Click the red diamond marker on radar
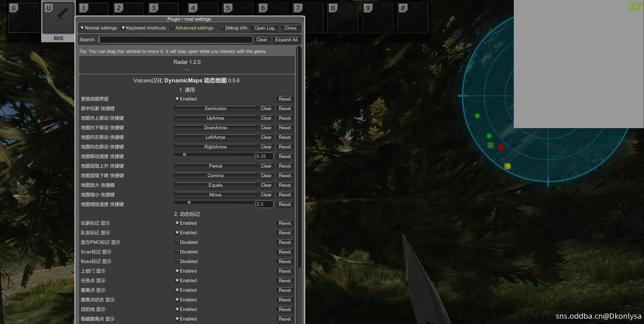The height and width of the screenshot is (324, 644). pos(501,147)
